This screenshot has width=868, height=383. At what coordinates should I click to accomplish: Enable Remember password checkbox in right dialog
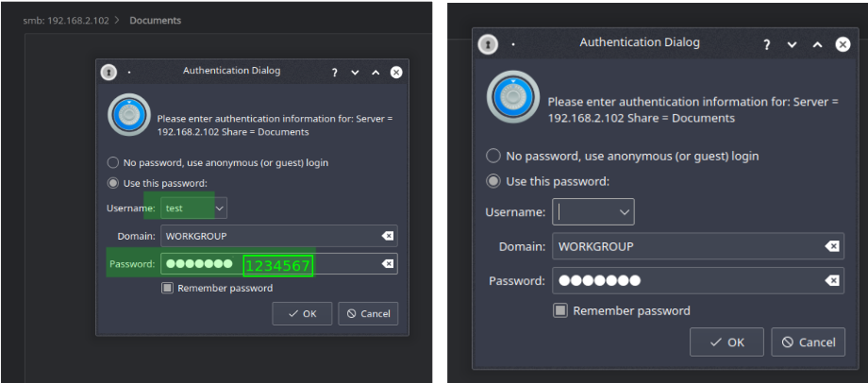point(560,310)
